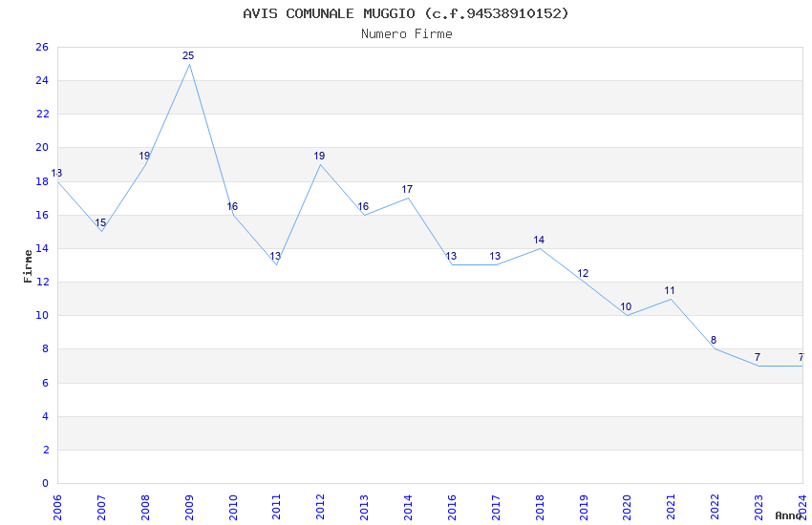Viewport: 812px width, 525px height.
Task: Click the x-axis year label 2012
Action: [321, 508]
